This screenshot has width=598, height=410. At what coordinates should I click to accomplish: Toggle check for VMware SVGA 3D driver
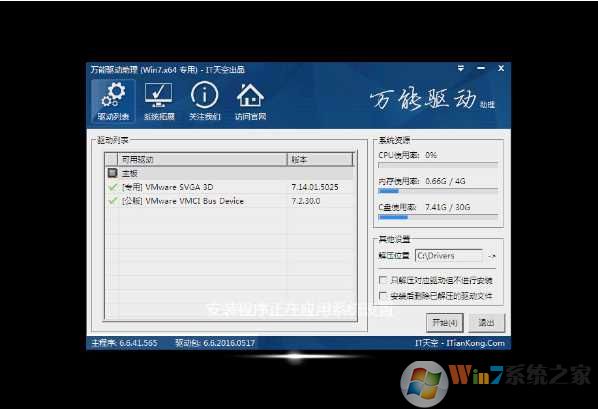click(113, 187)
